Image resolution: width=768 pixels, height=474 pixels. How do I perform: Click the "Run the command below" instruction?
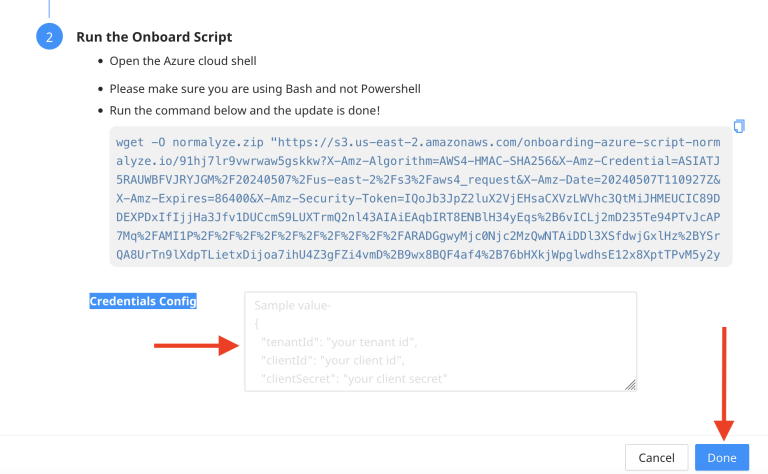tap(244, 110)
